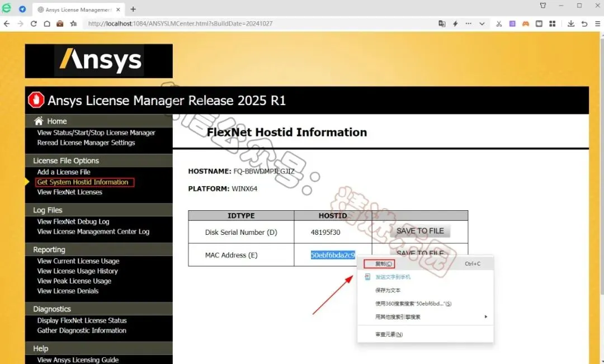Click the undo closed tab icon
The width and height of the screenshot is (604, 364).
pyautogui.click(x=584, y=23)
